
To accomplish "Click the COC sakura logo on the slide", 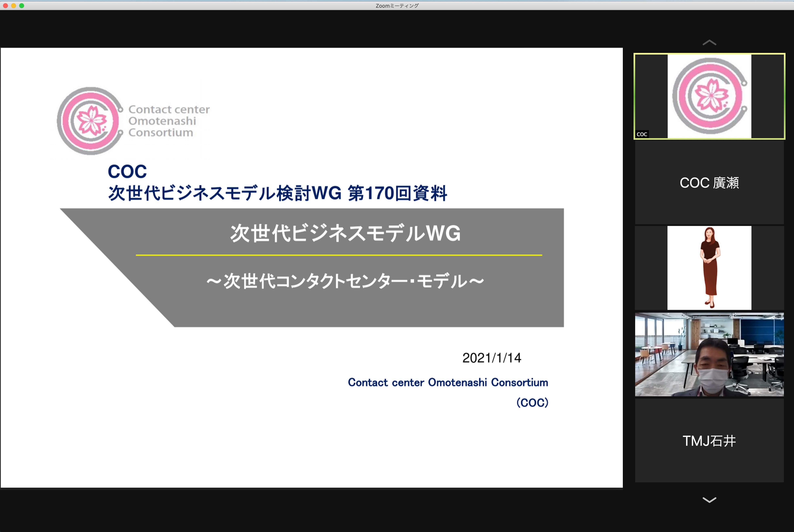I will click(x=90, y=121).
